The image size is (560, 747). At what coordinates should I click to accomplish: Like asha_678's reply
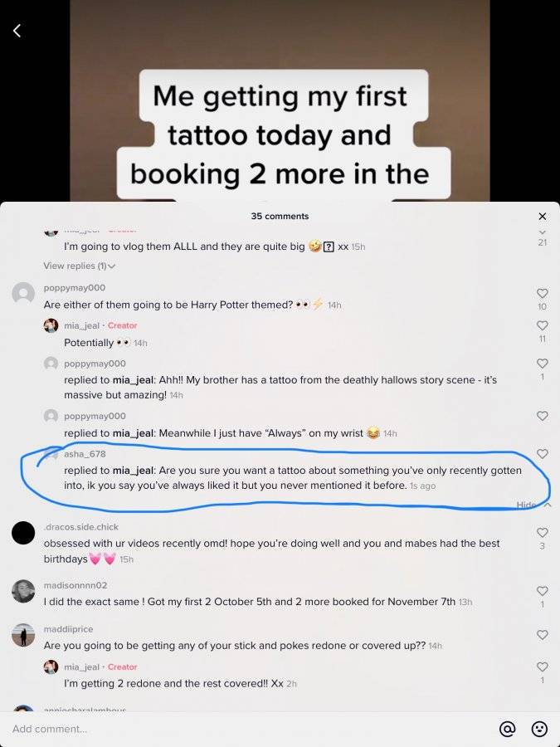pyautogui.click(x=542, y=454)
